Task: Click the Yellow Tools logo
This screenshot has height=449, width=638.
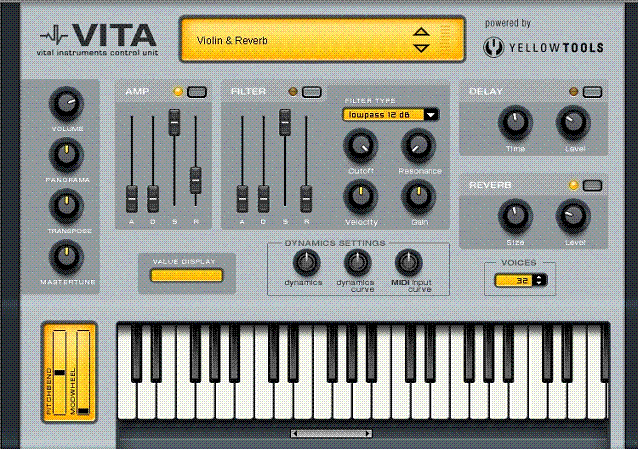Action: click(543, 47)
